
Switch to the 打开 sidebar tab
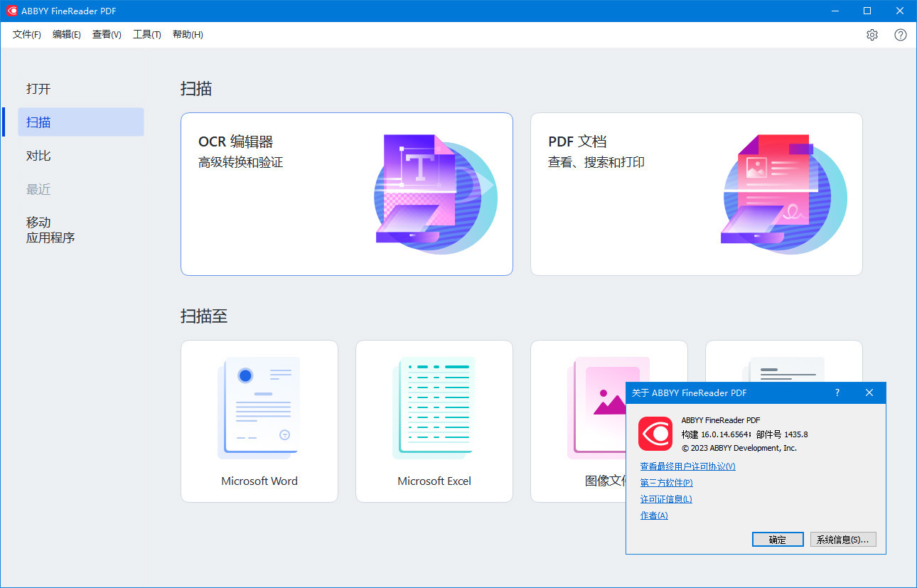point(81,89)
